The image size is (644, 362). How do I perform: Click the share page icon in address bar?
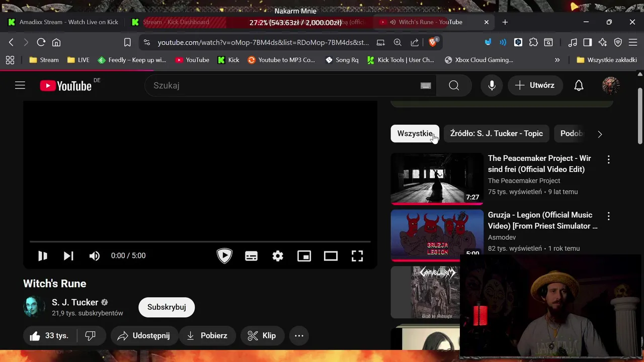[x=415, y=43]
